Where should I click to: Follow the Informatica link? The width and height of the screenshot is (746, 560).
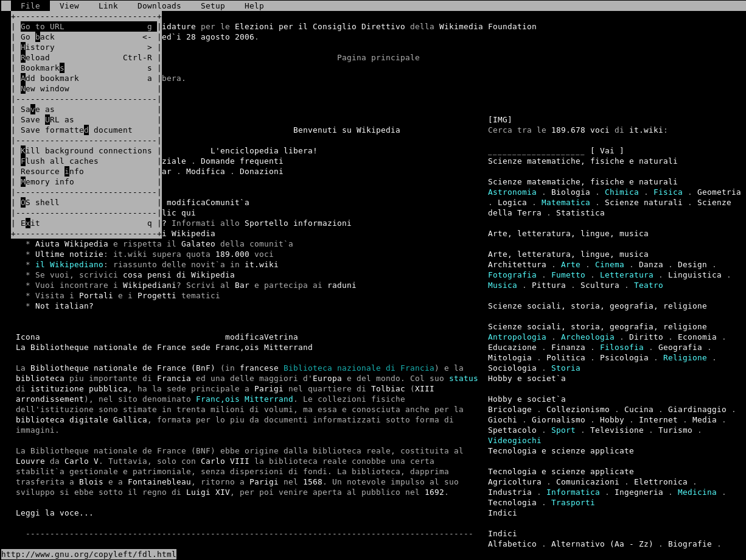point(573,492)
